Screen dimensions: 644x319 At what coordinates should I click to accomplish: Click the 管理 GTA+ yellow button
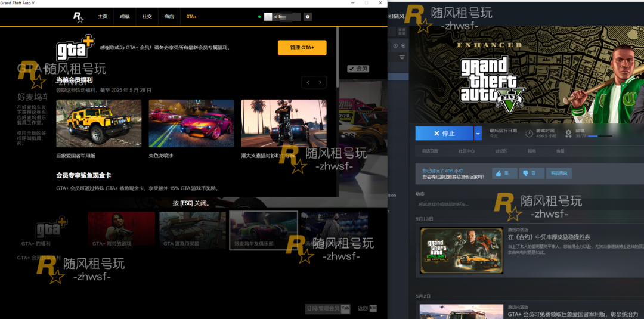tap(302, 48)
